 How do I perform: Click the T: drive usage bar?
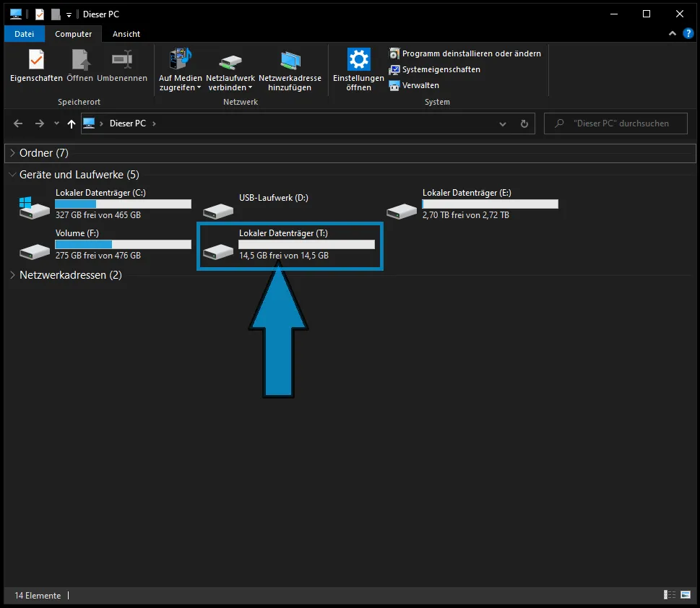click(x=307, y=245)
